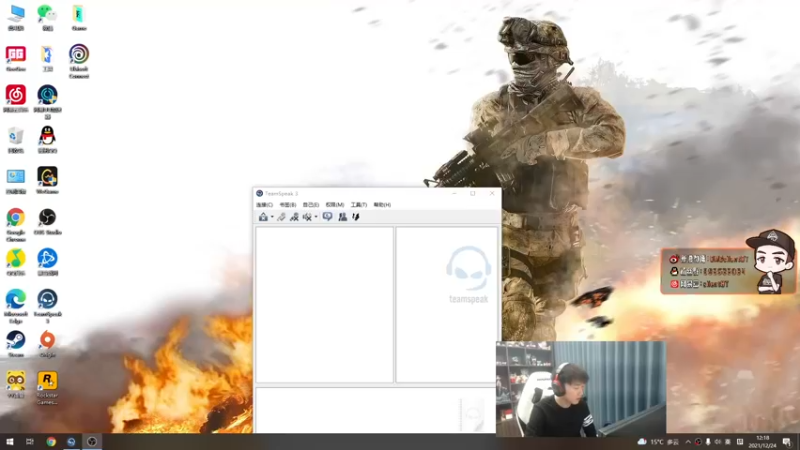Select the This PC desktop icon
800x450 pixels.
click(16, 18)
